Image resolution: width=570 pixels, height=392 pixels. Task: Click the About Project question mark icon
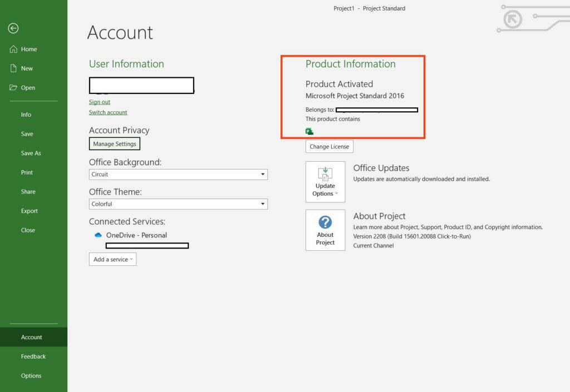tap(325, 222)
